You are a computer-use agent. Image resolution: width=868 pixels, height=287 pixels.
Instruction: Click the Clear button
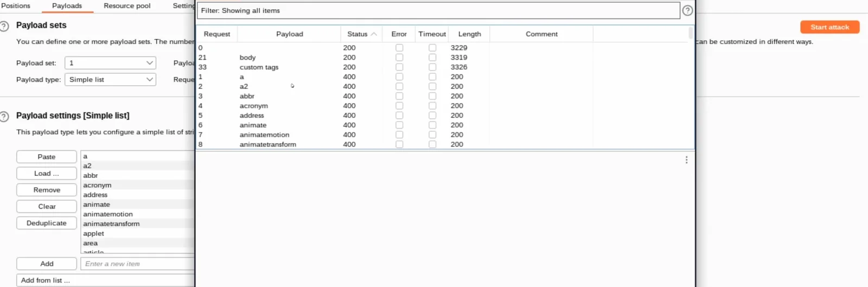tap(47, 207)
